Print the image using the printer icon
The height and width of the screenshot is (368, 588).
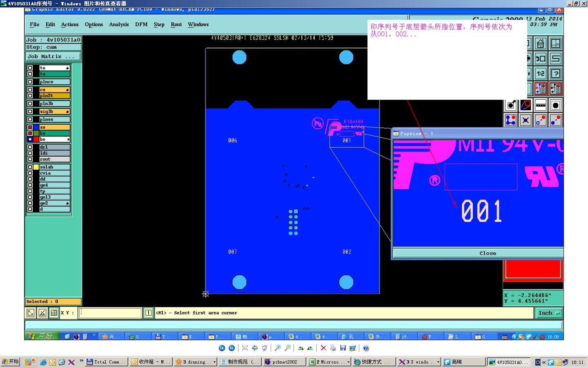click(333, 348)
